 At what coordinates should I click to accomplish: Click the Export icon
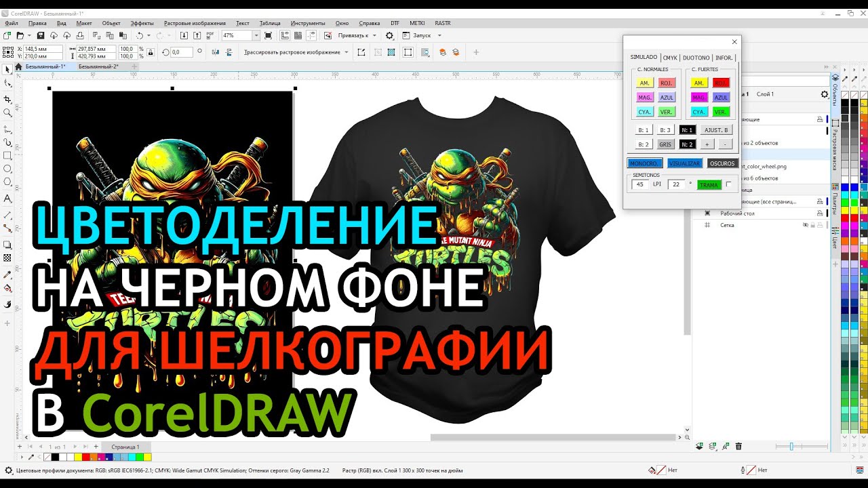(x=198, y=35)
